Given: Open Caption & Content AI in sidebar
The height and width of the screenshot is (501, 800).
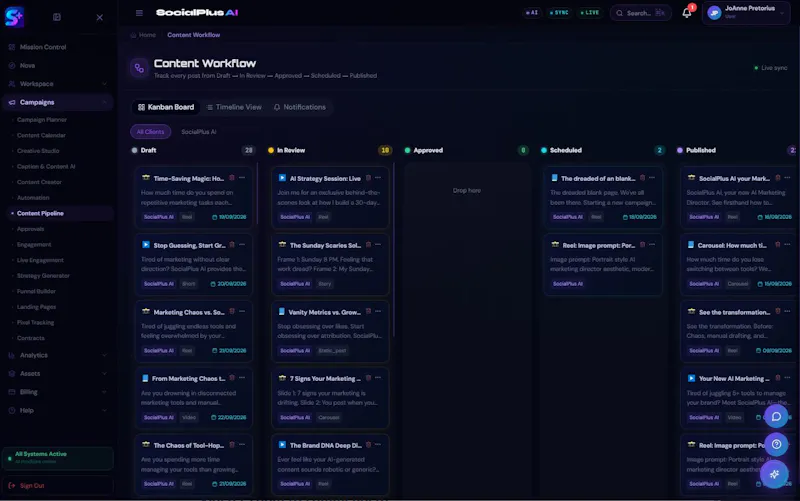Looking at the screenshot, I should 46,166.
